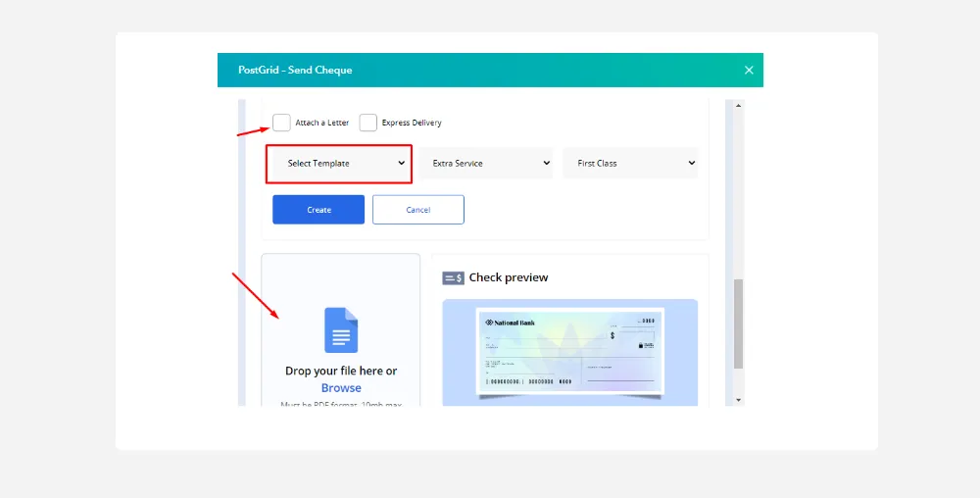The width and height of the screenshot is (980, 498).
Task: Click the Browse file link
Action: tap(341, 388)
